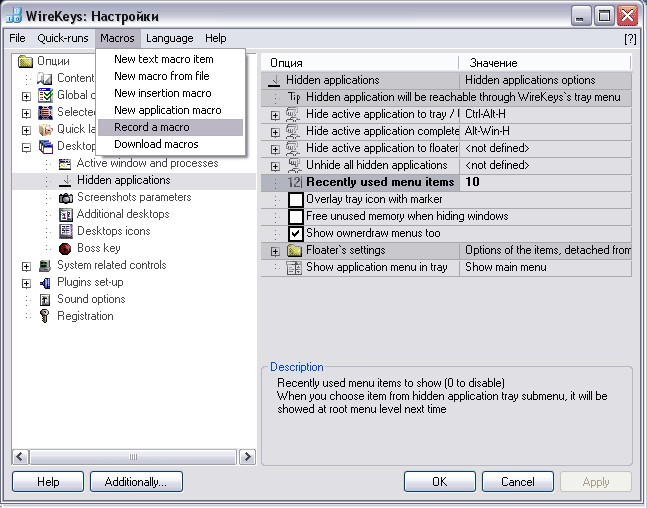Click the Cancel button

click(518, 482)
